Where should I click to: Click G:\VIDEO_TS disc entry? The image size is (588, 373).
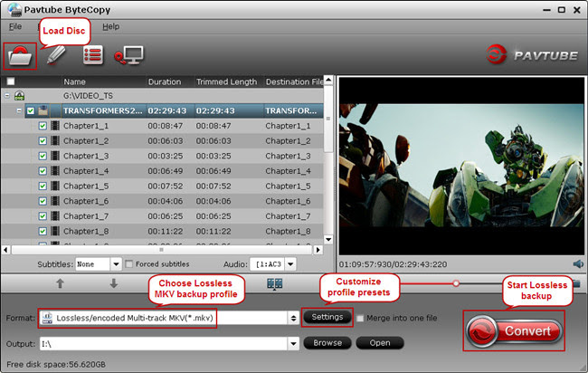coord(88,96)
